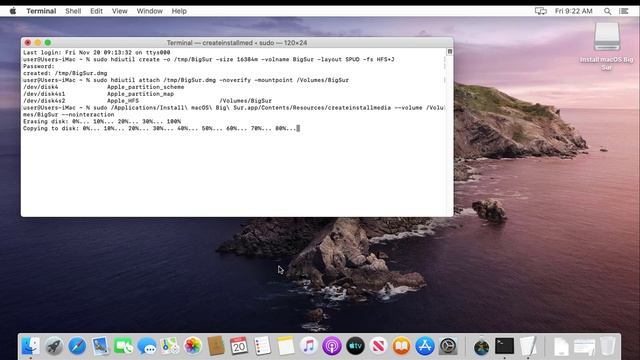This screenshot has width=640, height=360.
Task: Open Trash in the Dock
Action: point(608,346)
